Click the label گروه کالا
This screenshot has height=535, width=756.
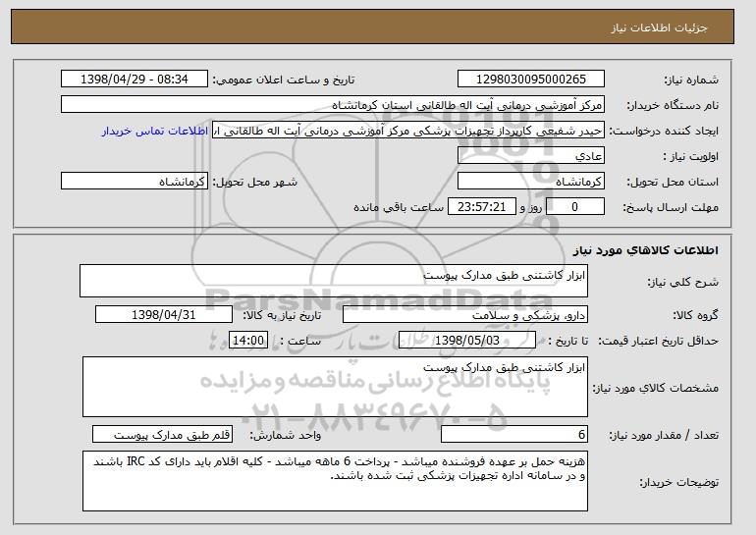pyautogui.click(x=695, y=315)
